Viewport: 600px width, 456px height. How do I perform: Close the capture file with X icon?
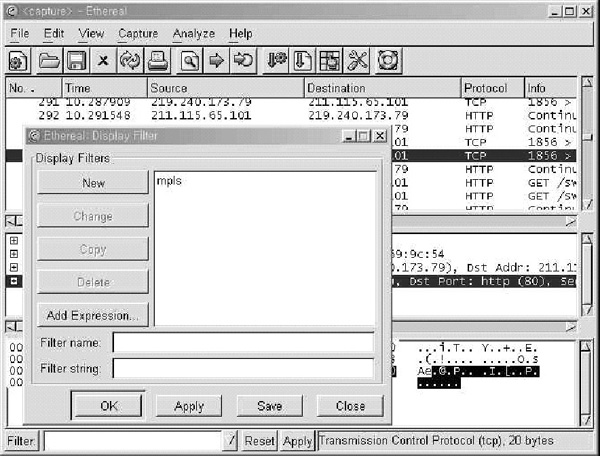(x=103, y=61)
